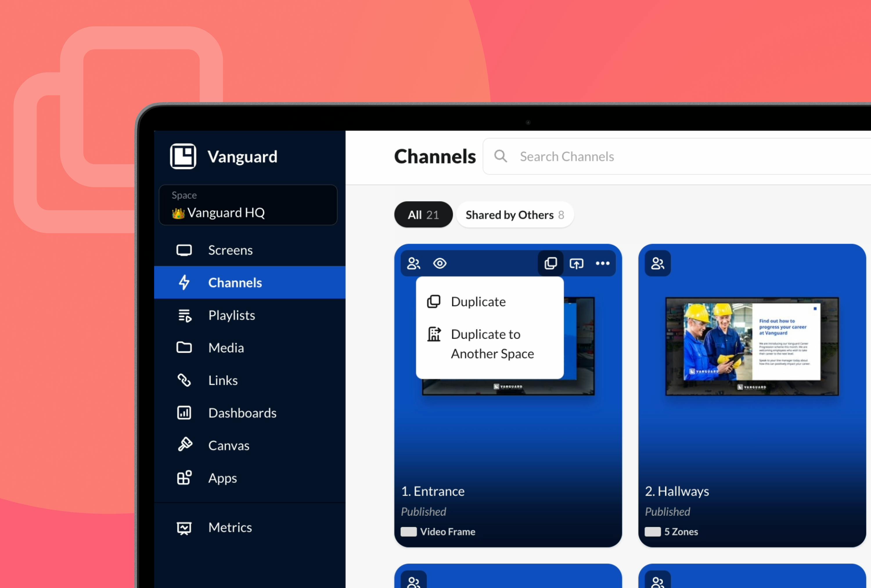This screenshot has width=871, height=588.
Task: Click the shared users icon on Hallways channel
Action: 657,263
